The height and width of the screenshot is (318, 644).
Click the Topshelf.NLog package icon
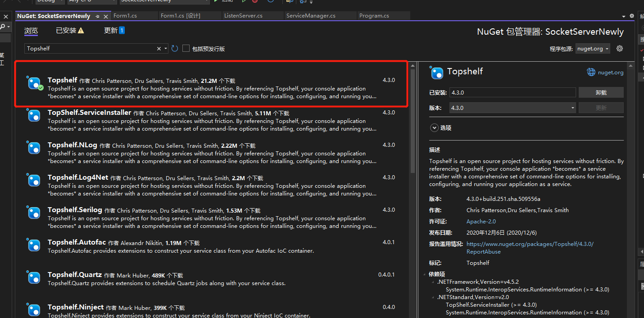pos(34,148)
